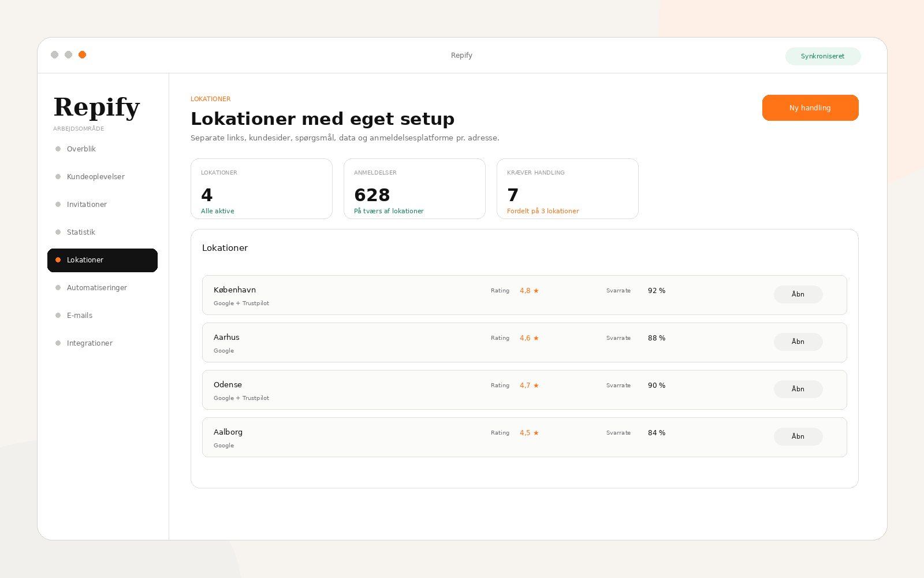Go to Kundeoplevelser in sidebar
The image size is (924, 578).
[x=102, y=177]
